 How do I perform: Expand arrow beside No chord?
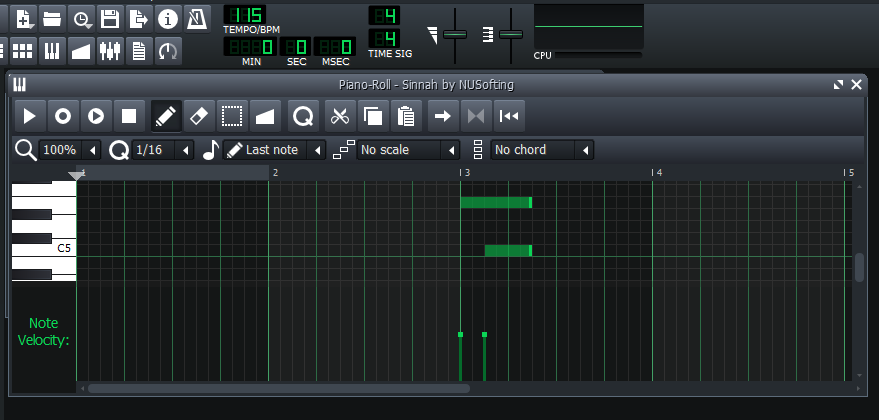(x=585, y=150)
